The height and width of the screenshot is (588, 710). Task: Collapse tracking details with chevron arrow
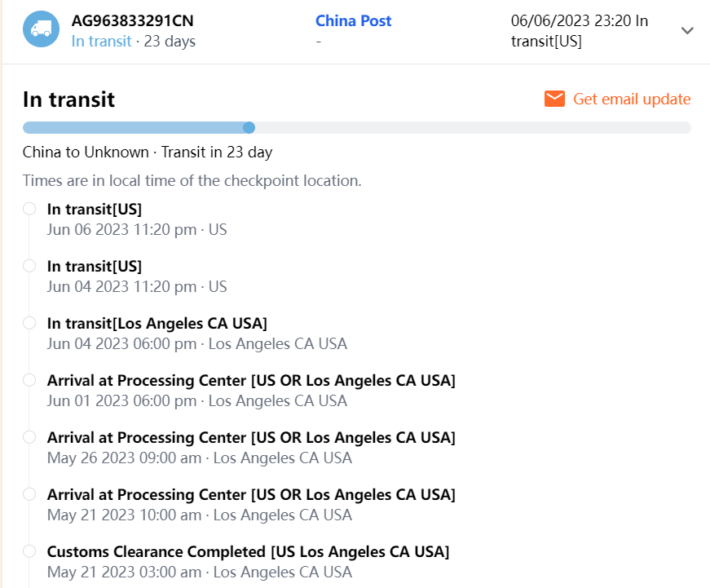pyautogui.click(x=687, y=30)
